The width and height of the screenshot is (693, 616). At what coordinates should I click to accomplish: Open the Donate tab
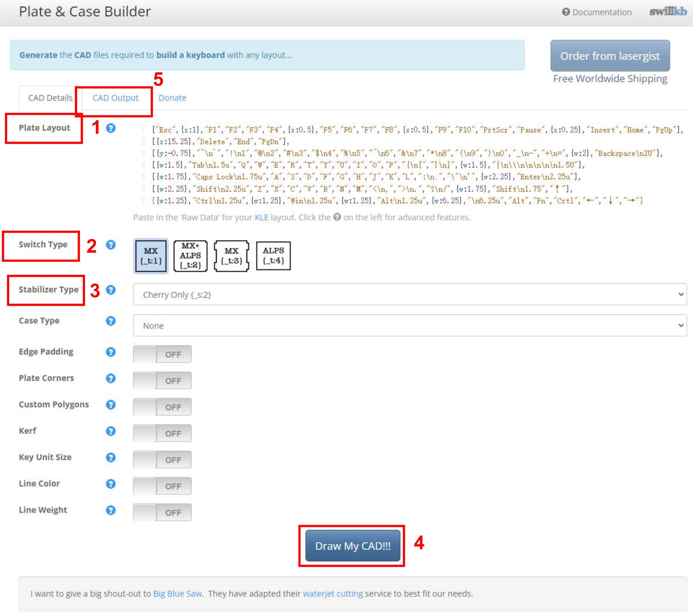click(x=172, y=98)
